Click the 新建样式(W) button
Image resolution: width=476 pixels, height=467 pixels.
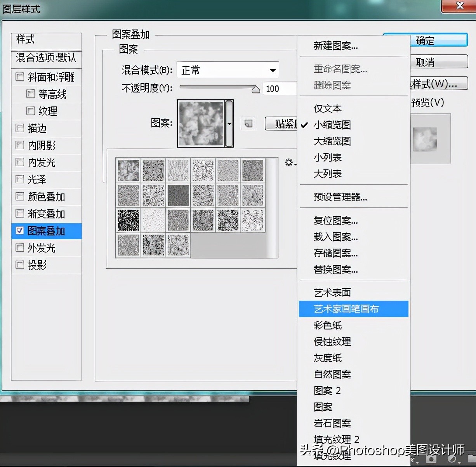point(439,83)
